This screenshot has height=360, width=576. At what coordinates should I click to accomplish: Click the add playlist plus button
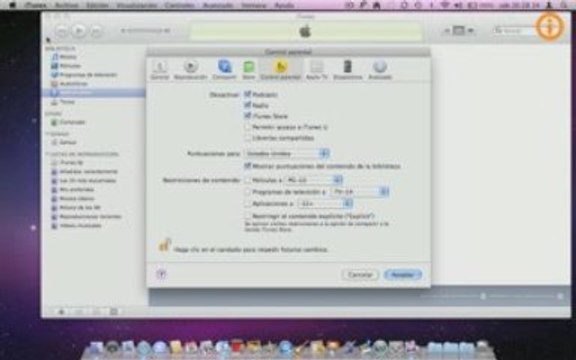click(x=61, y=312)
